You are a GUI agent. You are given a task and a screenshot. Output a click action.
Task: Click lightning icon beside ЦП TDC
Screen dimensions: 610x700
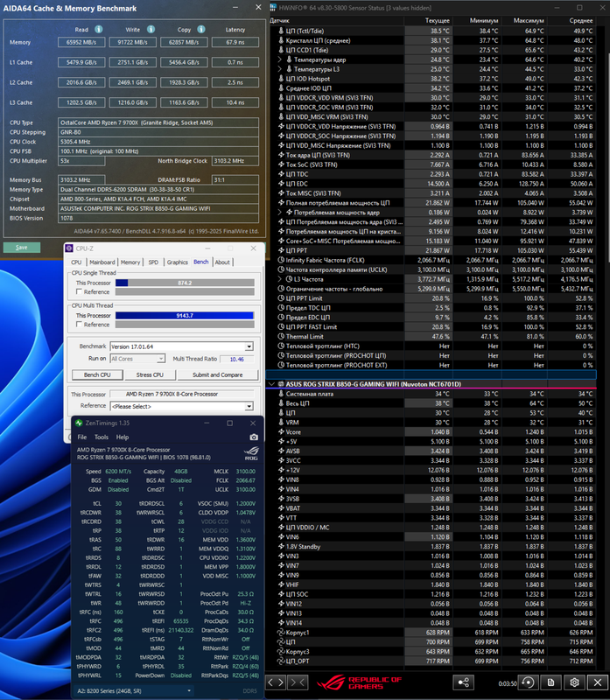(x=281, y=174)
